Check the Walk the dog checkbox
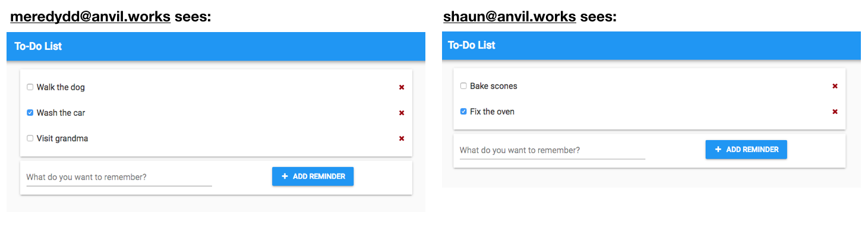Screen dimensions: 868x225 (30, 87)
